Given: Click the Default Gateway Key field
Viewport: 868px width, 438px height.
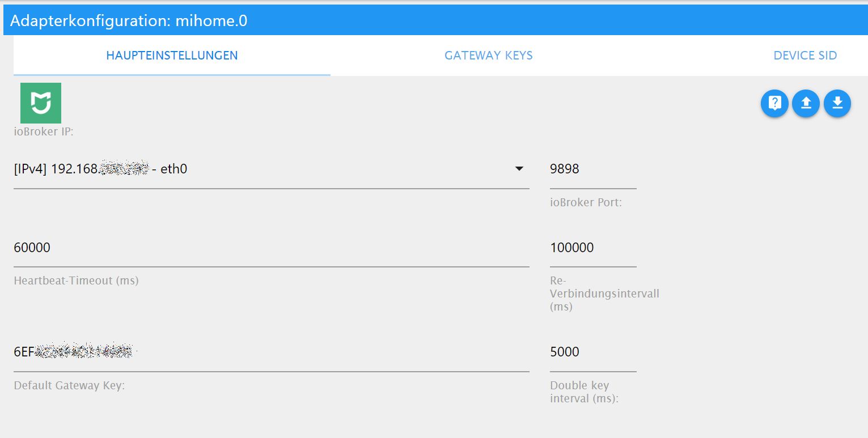Looking at the screenshot, I should tap(271, 352).
